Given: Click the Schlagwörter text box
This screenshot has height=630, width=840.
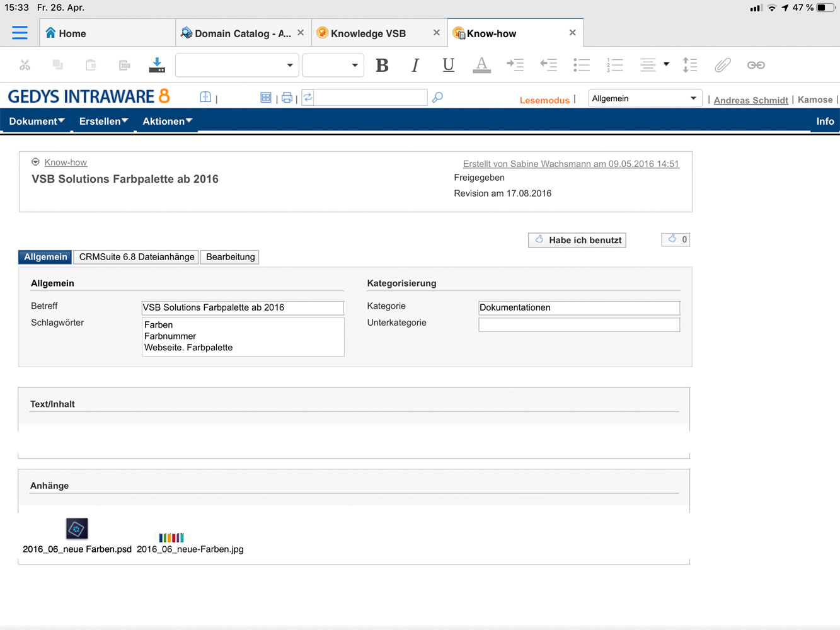Looking at the screenshot, I should coord(243,336).
